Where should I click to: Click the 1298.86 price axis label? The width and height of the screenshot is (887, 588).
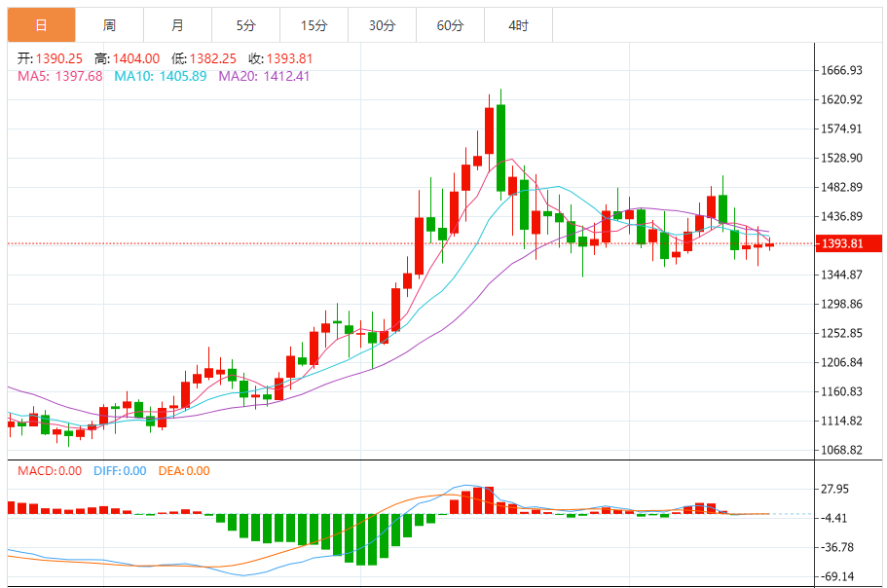[x=842, y=304]
